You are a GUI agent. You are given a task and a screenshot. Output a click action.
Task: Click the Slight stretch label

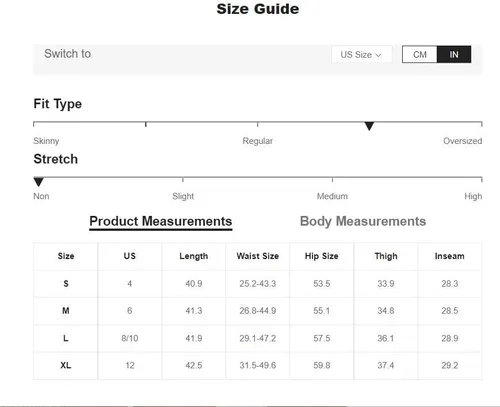point(183,196)
